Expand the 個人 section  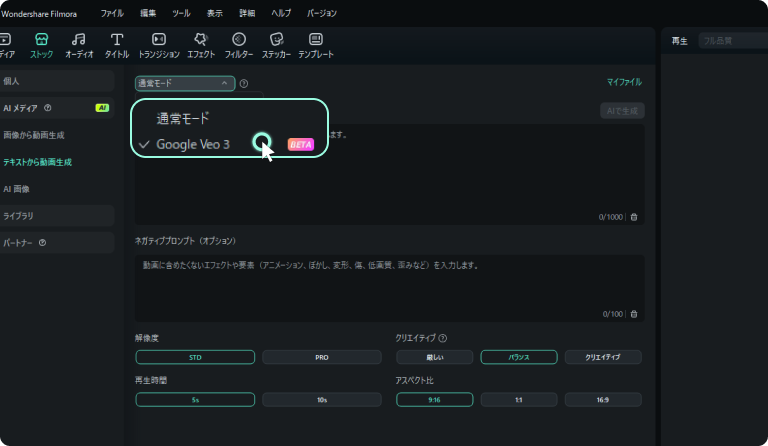57,81
